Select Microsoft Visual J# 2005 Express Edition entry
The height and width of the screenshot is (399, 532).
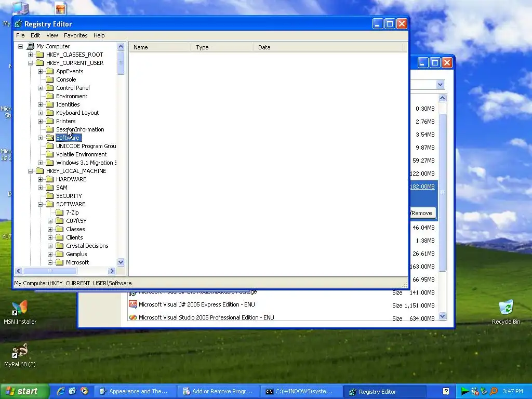[197, 304]
